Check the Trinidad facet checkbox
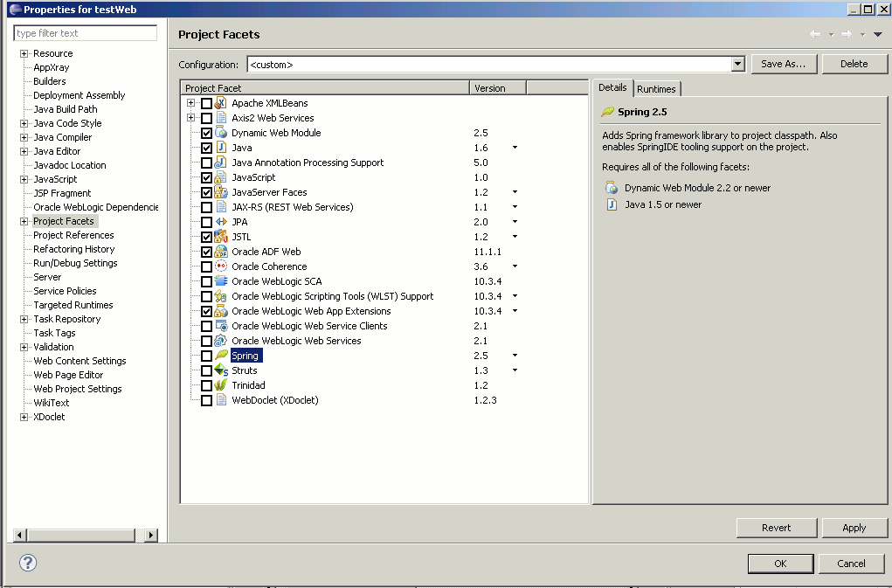 click(206, 385)
